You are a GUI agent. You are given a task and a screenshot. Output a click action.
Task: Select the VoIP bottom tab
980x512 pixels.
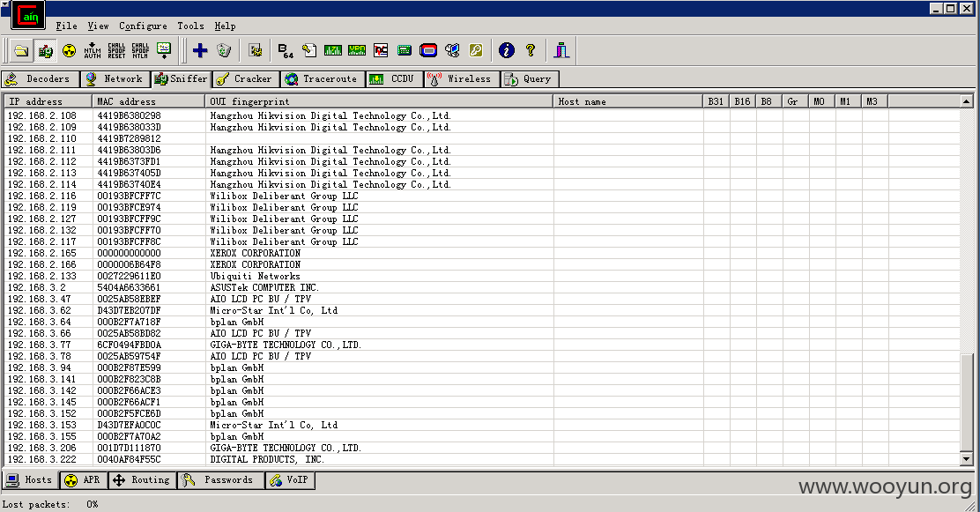tap(290, 480)
